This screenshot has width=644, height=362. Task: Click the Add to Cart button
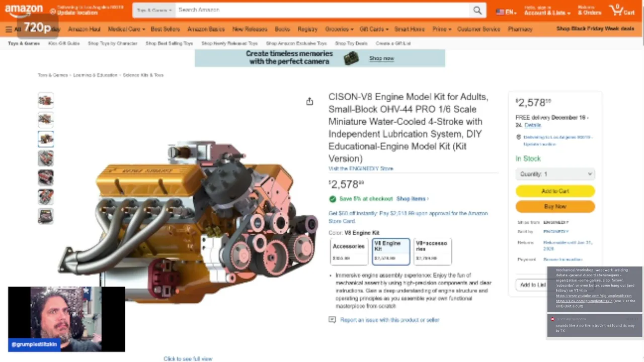tap(555, 191)
